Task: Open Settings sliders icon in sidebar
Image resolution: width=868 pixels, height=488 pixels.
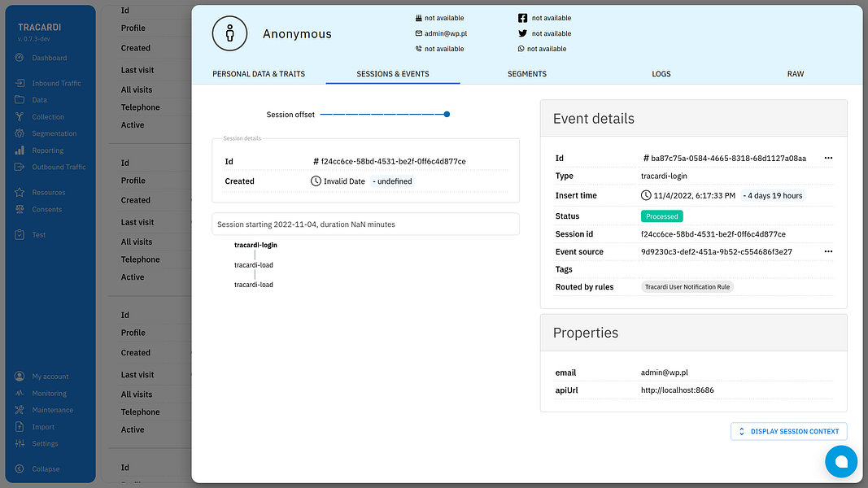Action: coord(20,443)
